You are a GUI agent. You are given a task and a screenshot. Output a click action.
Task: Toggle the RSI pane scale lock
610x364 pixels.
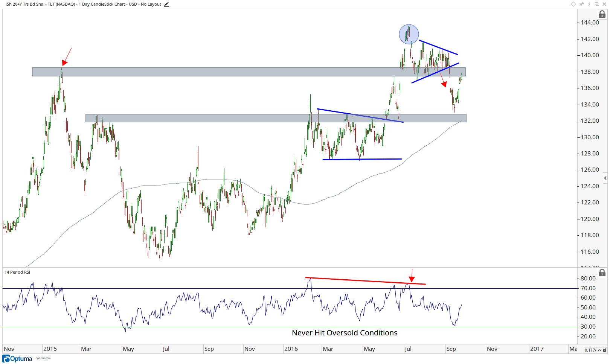(602, 273)
